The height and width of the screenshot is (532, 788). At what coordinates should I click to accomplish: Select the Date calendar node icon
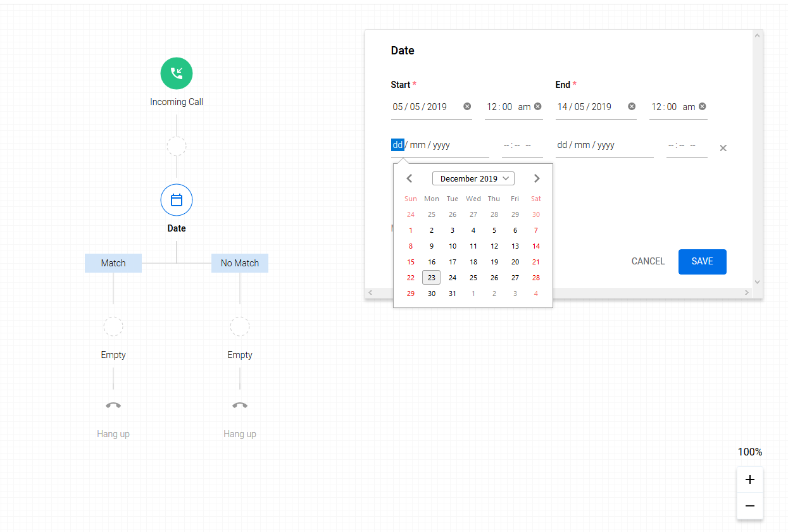coord(177,200)
